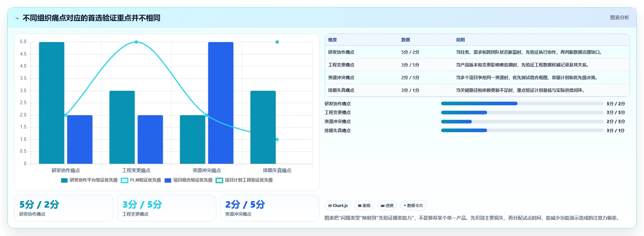The height and width of the screenshot is (236, 644).
Task: Click the cyan line peak point at 工程变更痛点
Action: 136,42
